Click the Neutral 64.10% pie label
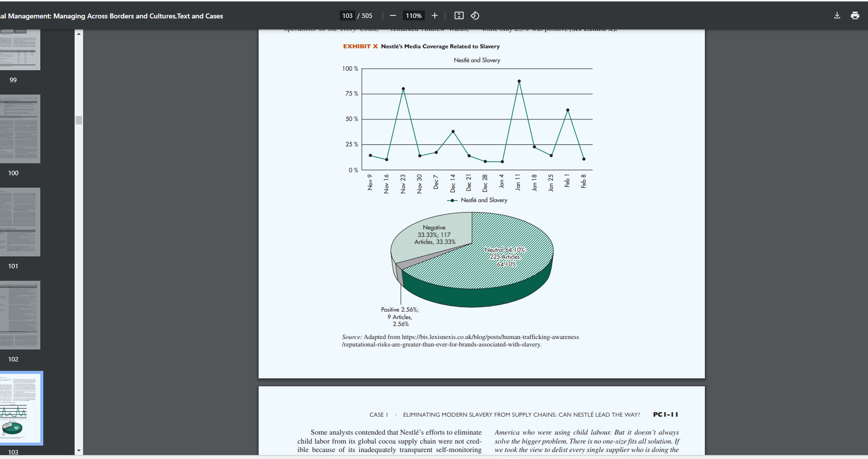Image resolution: width=868 pixels, height=459 pixels. [505, 257]
